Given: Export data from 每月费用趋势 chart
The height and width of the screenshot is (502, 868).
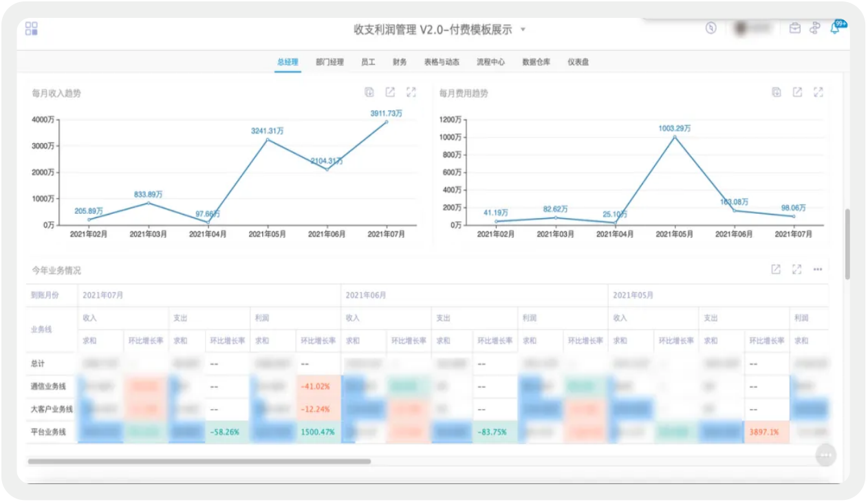Looking at the screenshot, I should (777, 92).
